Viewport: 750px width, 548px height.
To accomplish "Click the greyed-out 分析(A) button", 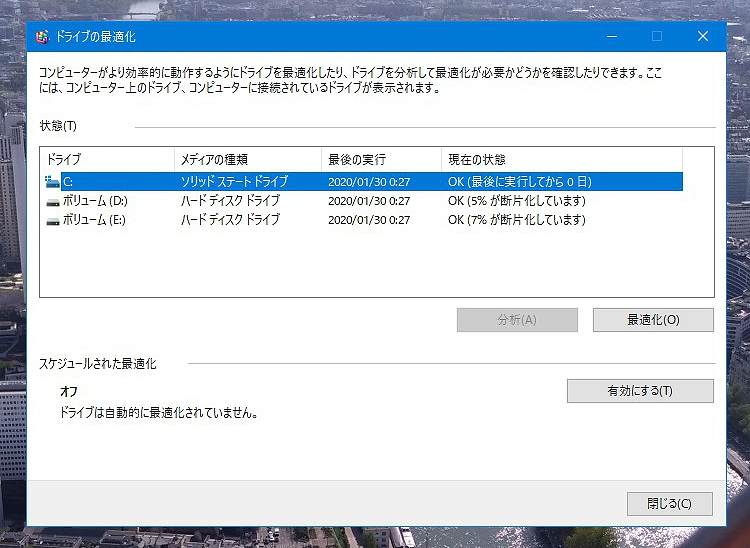I will (x=517, y=320).
